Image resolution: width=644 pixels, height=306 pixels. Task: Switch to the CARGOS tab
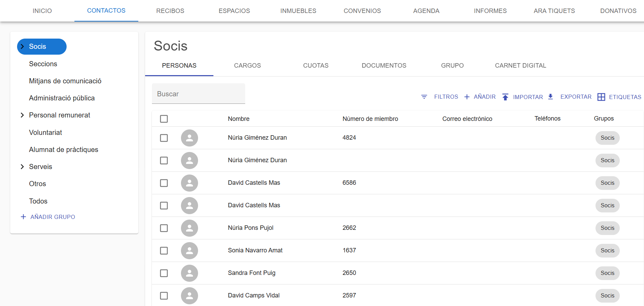click(x=248, y=66)
